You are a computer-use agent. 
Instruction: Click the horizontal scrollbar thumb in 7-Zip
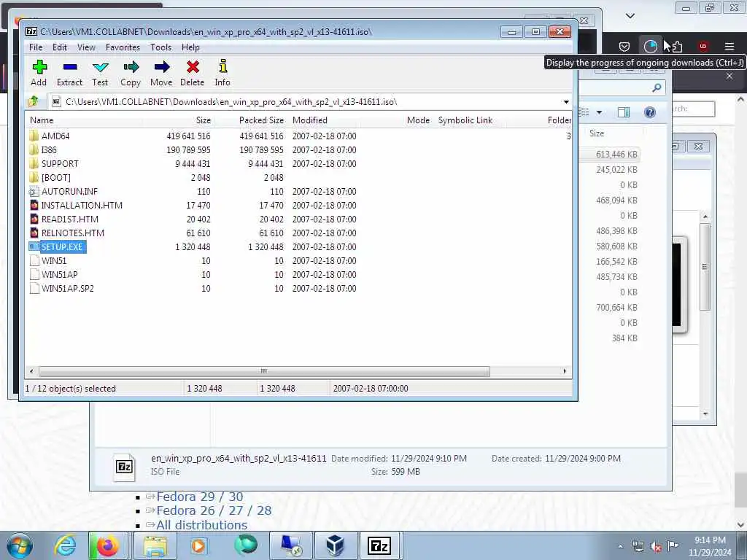(x=264, y=371)
